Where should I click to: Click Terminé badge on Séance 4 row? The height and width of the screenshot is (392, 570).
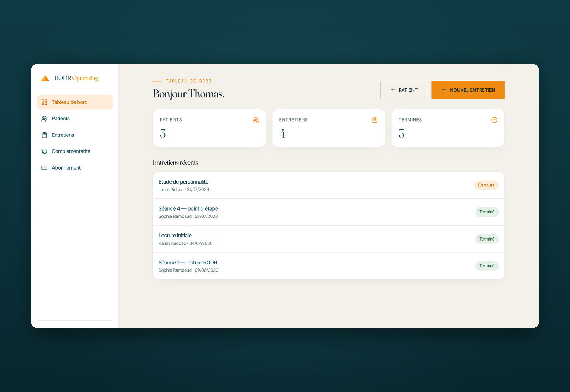[x=487, y=212]
